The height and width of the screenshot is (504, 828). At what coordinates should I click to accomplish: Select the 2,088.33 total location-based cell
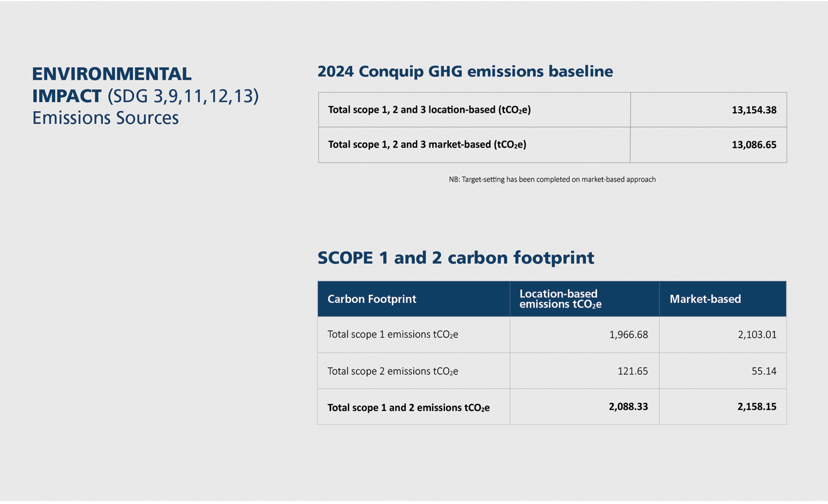click(x=628, y=407)
